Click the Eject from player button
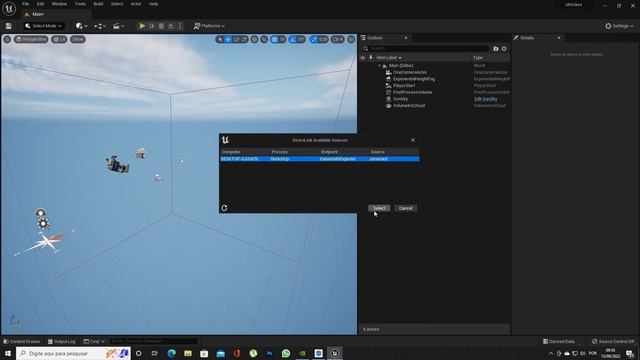This screenshot has width=640, height=360. (171, 26)
